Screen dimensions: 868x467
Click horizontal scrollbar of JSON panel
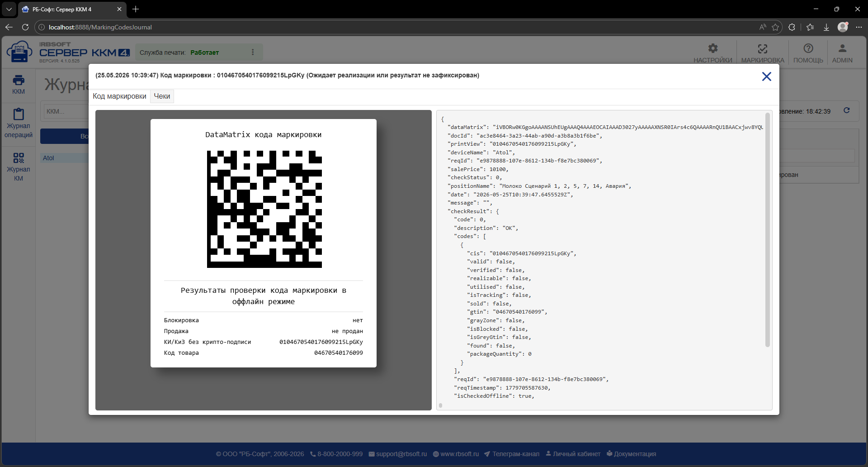(x=441, y=405)
